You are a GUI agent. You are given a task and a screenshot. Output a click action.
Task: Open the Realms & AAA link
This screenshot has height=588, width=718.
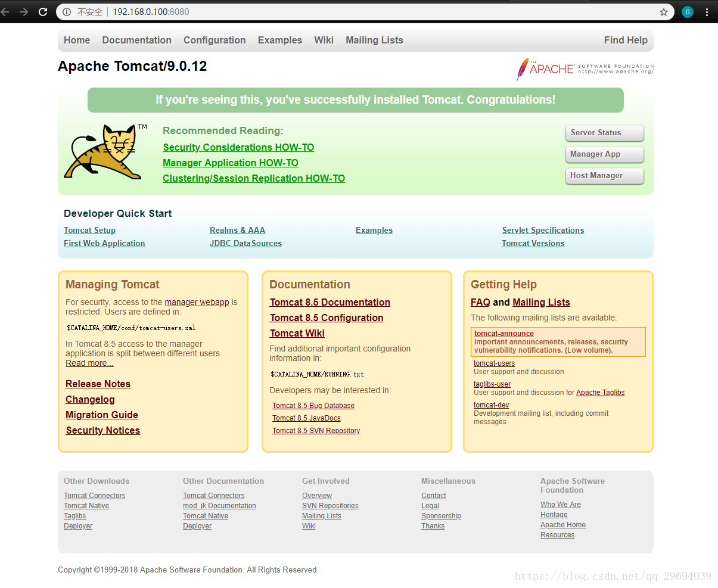[x=237, y=231]
